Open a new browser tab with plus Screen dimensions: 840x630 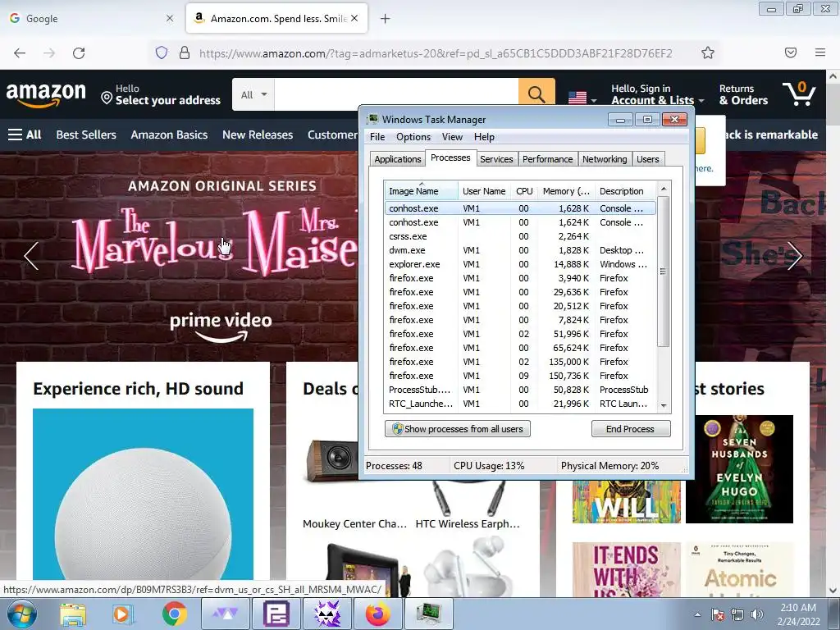tap(385, 19)
